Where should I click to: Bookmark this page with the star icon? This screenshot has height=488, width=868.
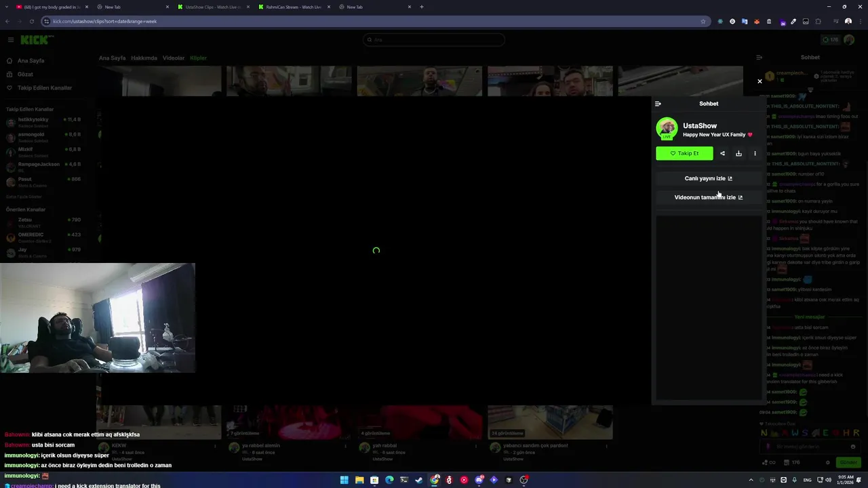tap(703, 21)
